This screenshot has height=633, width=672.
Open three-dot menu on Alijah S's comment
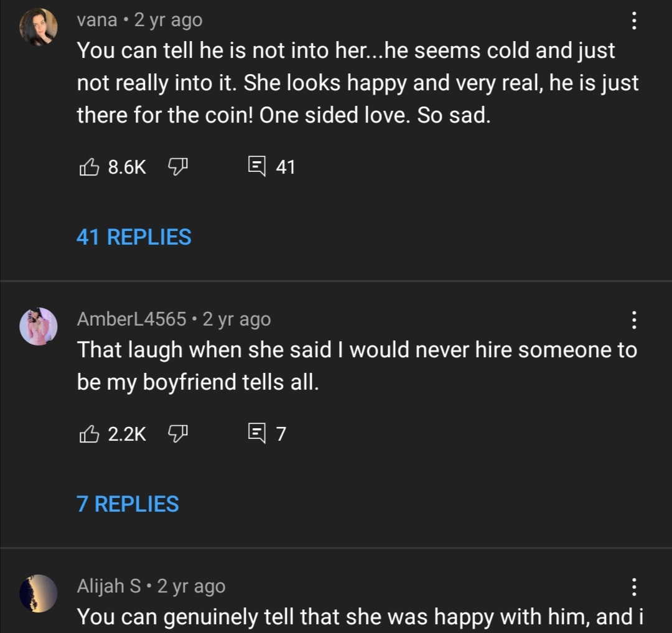click(633, 586)
